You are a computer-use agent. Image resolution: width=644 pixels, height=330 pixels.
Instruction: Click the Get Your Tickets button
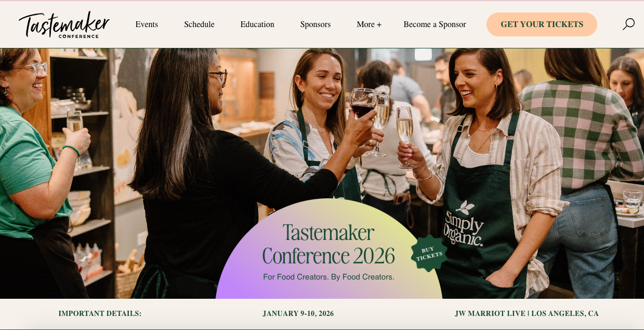point(542,24)
